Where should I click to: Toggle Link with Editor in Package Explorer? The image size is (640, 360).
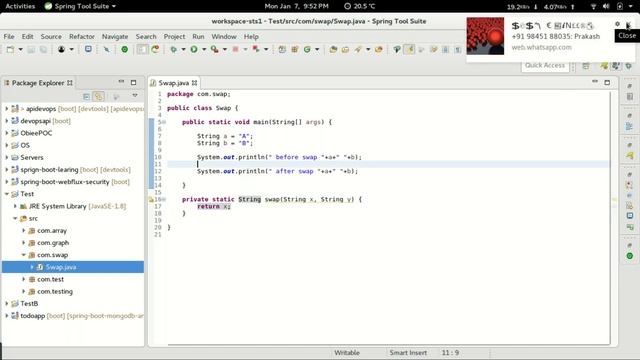[98, 97]
